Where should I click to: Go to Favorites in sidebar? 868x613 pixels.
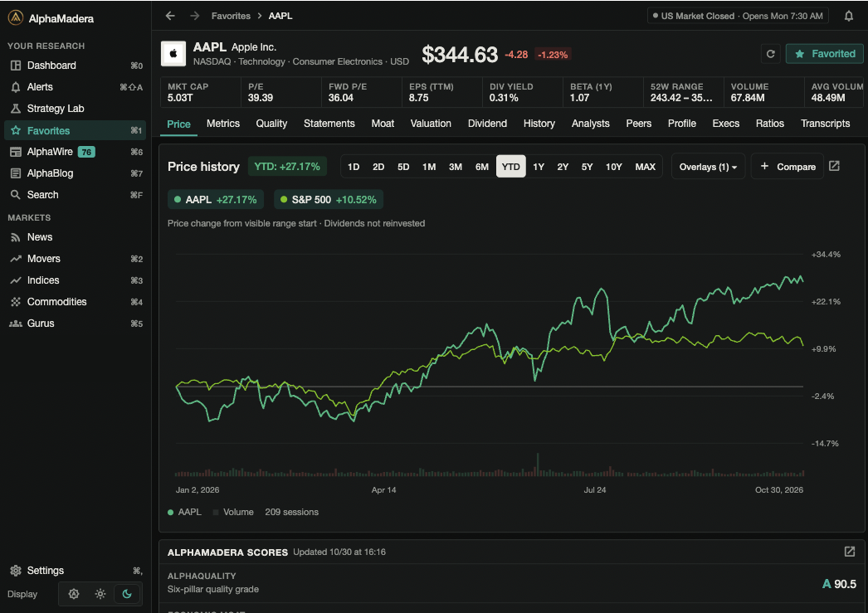76,130
